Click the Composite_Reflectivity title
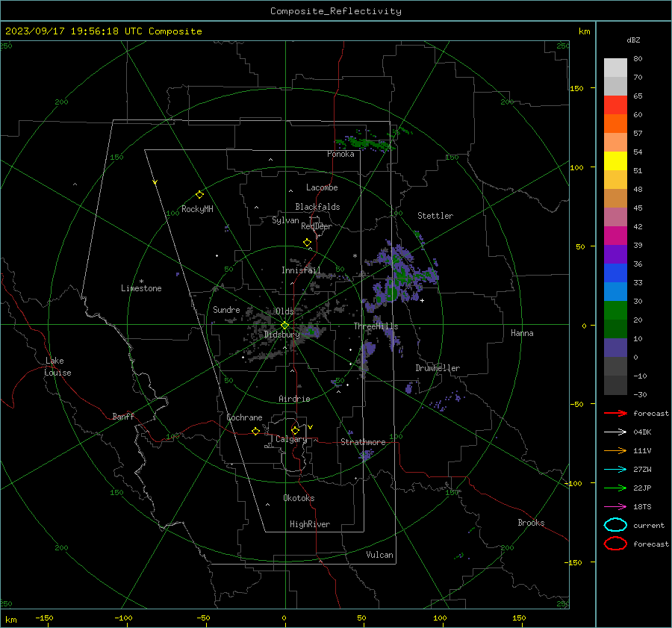672x628 pixels. pos(336,11)
